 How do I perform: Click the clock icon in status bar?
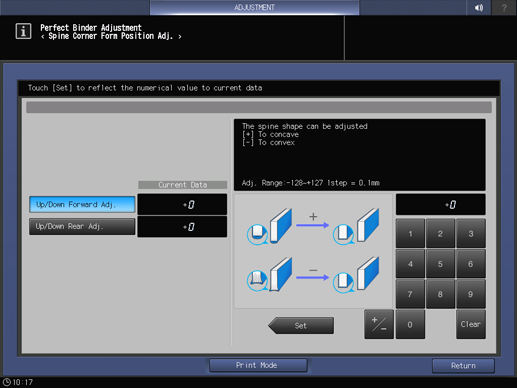[x=7, y=382]
